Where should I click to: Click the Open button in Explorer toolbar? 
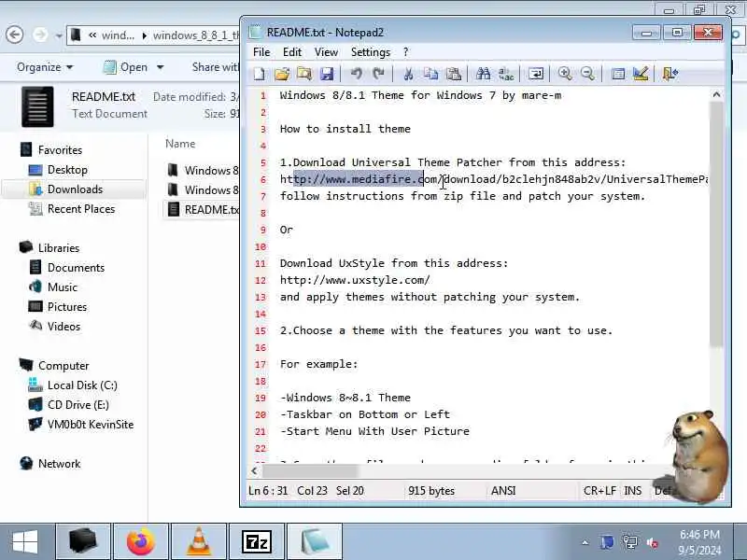click(126, 67)
